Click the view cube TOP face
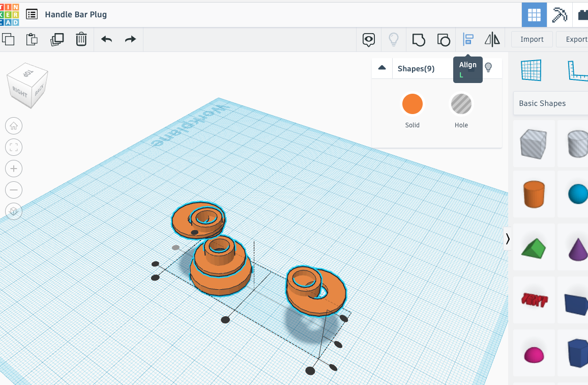The height and width of the screenshot is (385, 588). click(28, 72)
